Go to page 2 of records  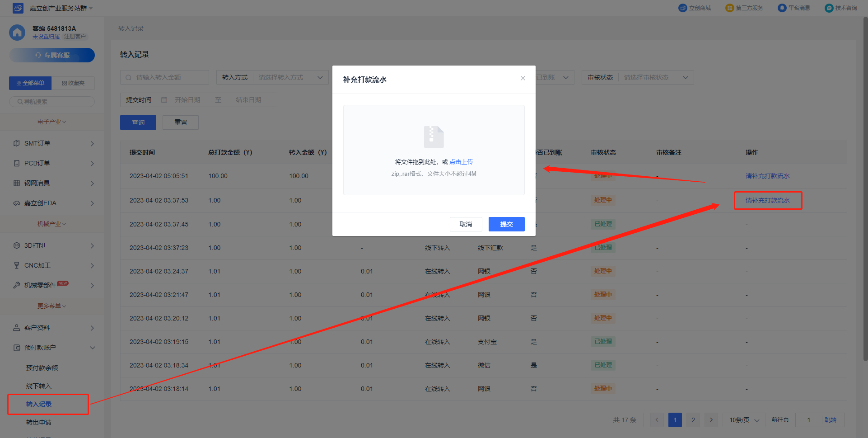693,420
